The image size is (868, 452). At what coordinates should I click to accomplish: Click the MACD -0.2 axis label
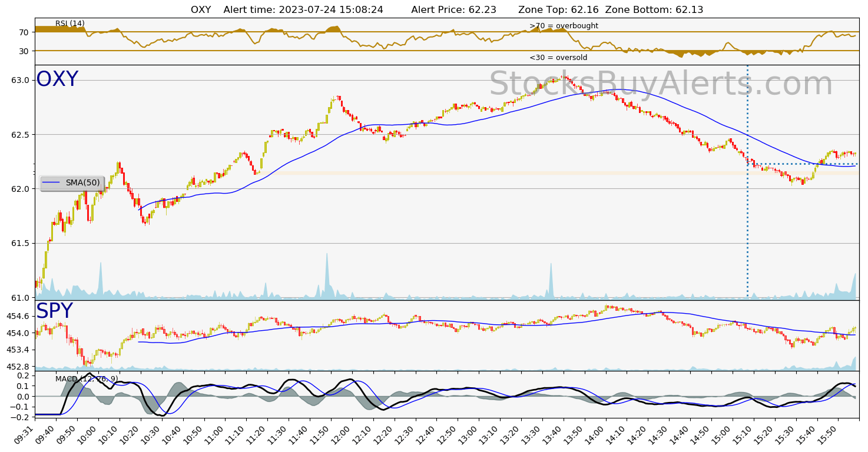click(21, 417)
